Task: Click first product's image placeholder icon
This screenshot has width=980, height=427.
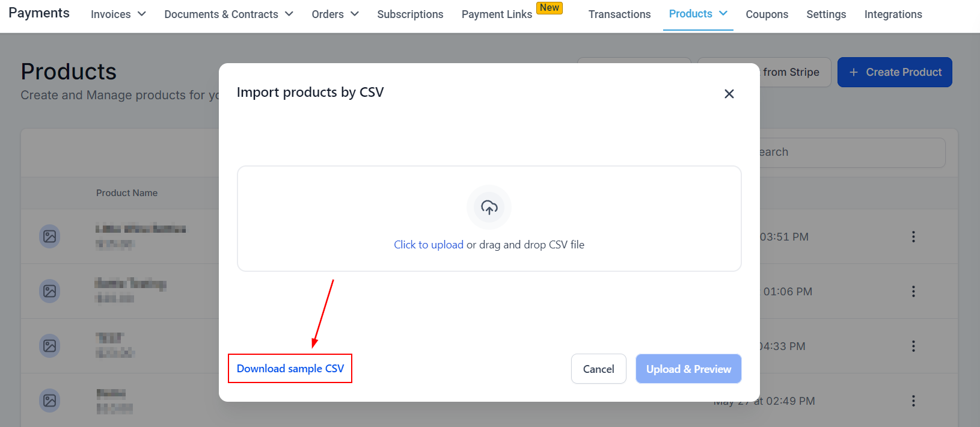Action: coord(50,236)
